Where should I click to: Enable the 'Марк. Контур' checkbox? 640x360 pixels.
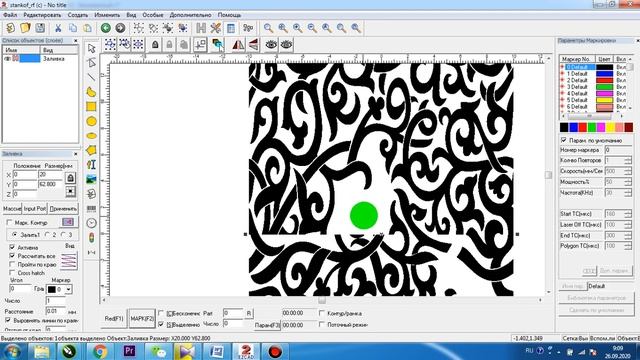10,222
